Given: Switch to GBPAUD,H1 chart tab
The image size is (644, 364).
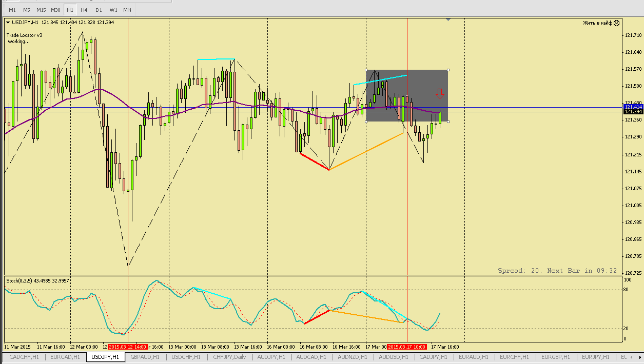Looking at the screenshot, I should point(145,357).
